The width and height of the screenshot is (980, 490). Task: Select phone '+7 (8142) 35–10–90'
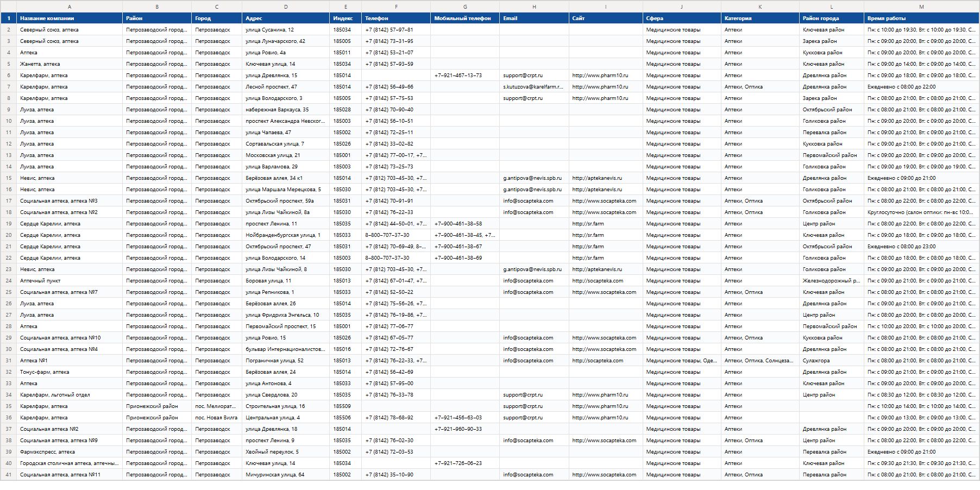pyautogui.click(x=396, y=475)
